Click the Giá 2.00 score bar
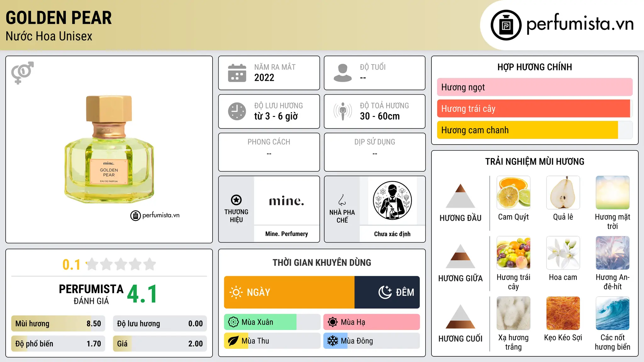 pos(160,343)
